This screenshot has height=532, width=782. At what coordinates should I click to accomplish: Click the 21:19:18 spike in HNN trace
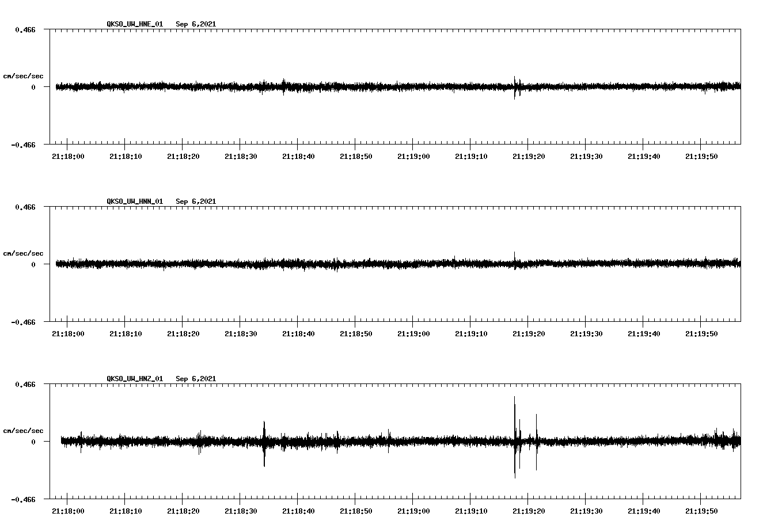pyautogui.click(x=515, y=260)
